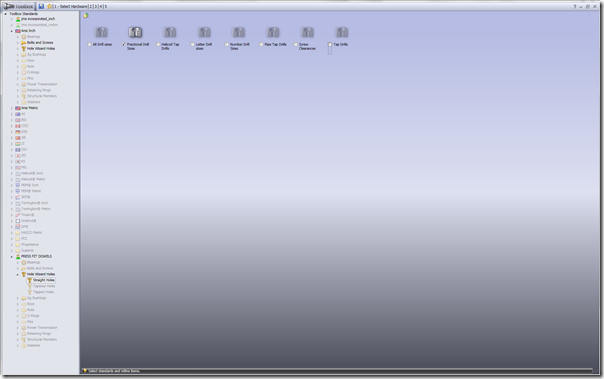
Task: Enable the Letter Drill sizes checkbox
Action: tap(192, 44)
